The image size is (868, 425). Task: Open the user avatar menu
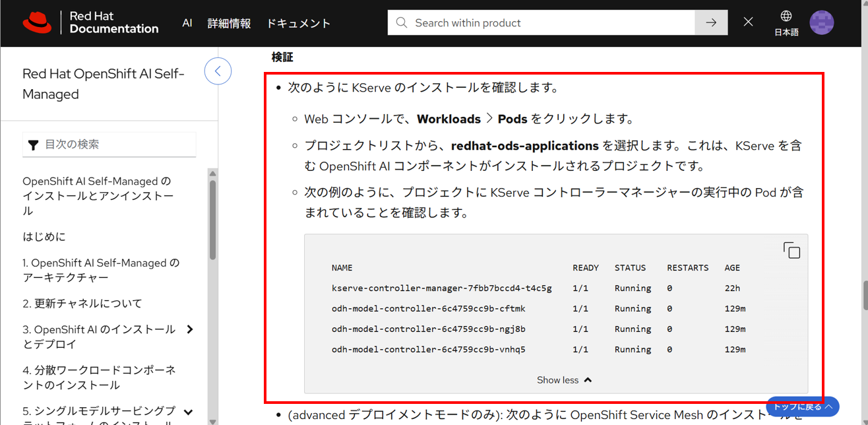coord(821,22)
